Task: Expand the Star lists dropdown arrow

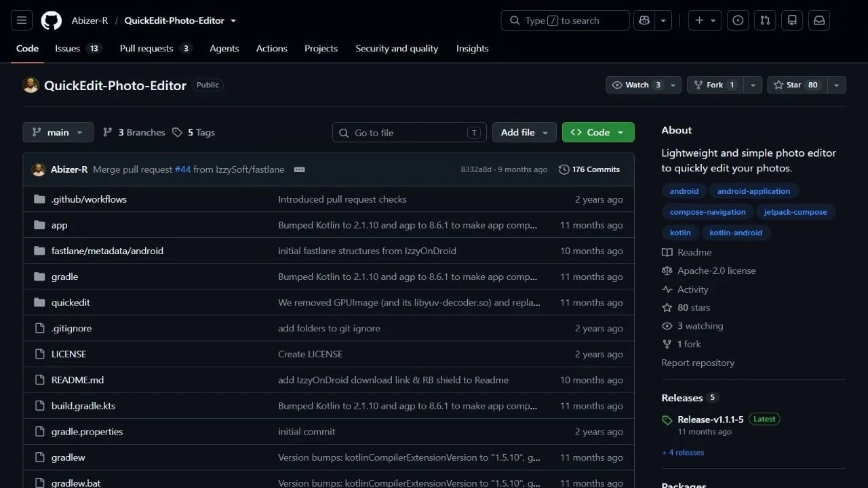Action: click(836, 85)
